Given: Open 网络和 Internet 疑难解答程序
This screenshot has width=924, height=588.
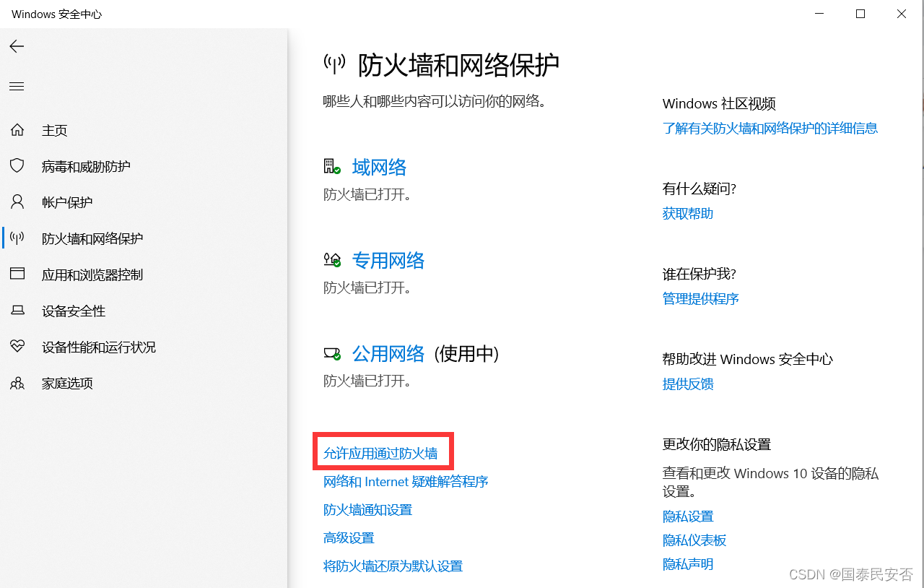Looking at the screenshot, I should 406,482.
